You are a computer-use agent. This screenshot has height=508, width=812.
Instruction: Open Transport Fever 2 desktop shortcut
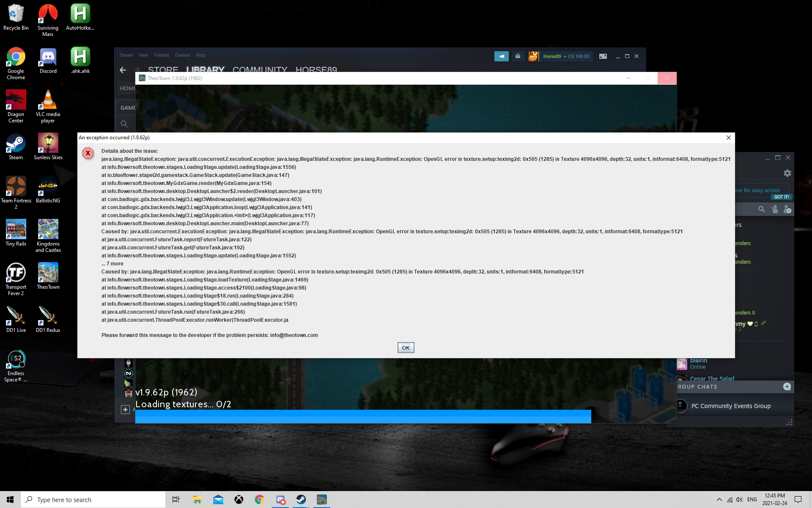click(16, 279)
